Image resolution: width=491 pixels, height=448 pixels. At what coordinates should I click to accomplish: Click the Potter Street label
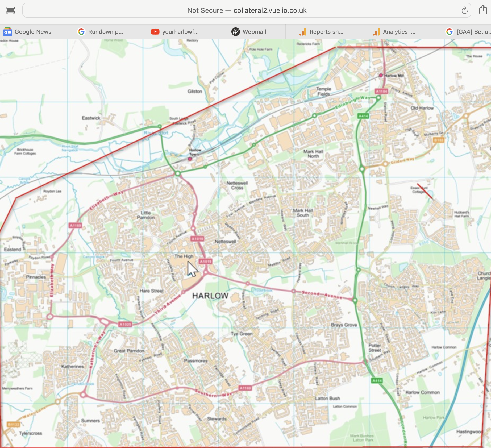[x=375, y=348]
